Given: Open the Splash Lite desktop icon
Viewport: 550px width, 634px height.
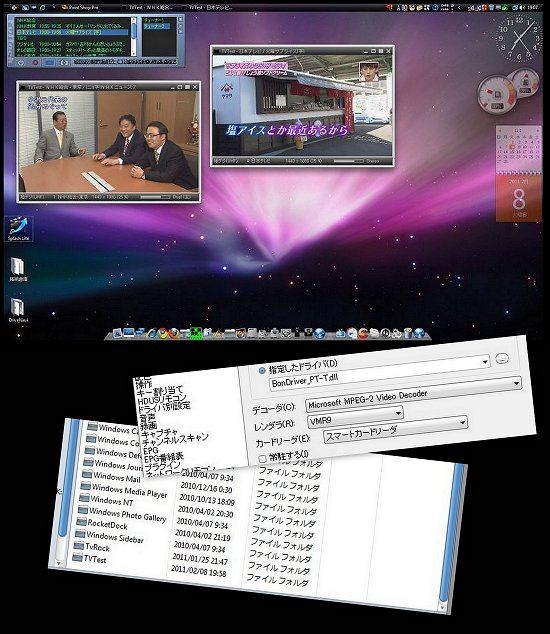Looking at the screenshot, I should coord(18,229).
